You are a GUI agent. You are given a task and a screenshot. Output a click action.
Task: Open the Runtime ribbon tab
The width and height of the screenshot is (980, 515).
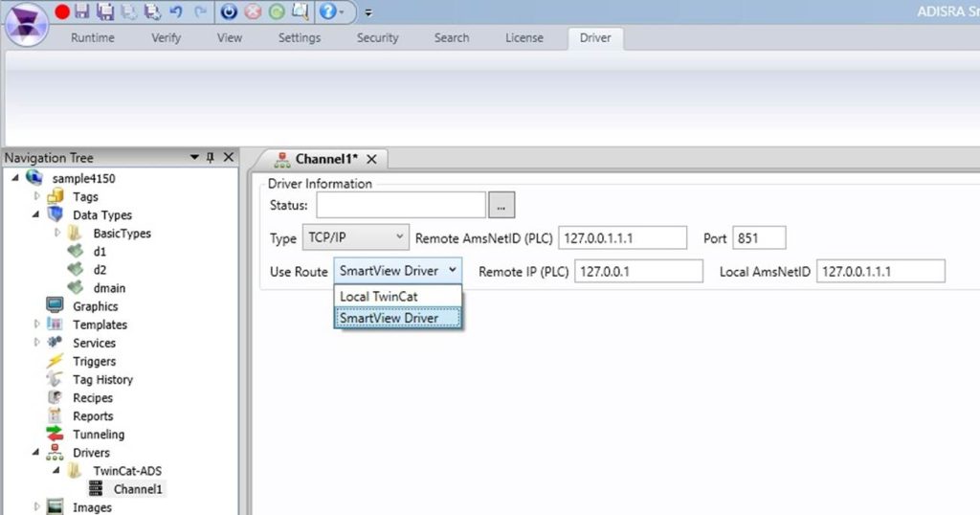pyautogui.click(x=93, y=38)
